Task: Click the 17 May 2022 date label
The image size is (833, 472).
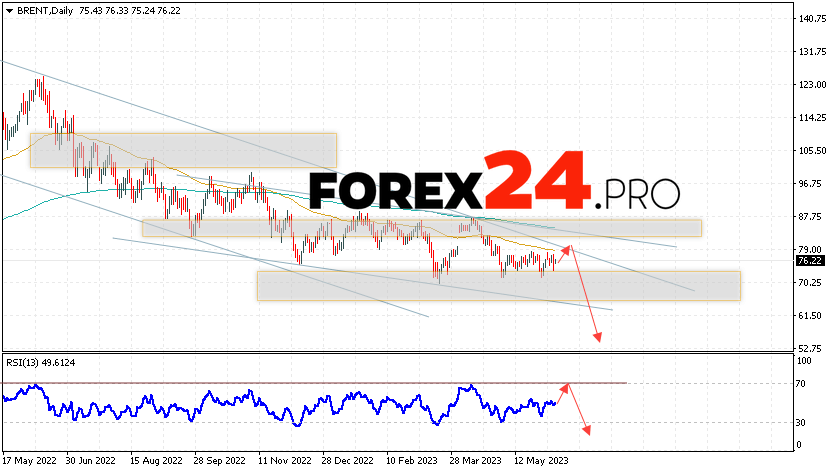Action: pos(29,462)
